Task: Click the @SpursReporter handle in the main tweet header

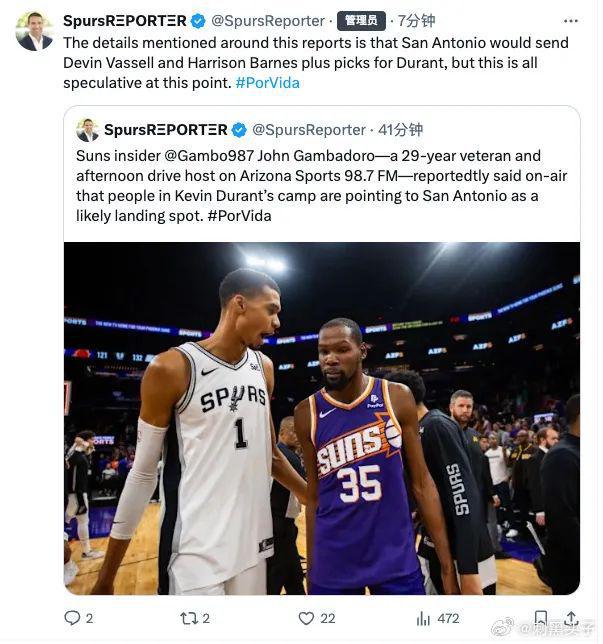Action: (267, 21)
